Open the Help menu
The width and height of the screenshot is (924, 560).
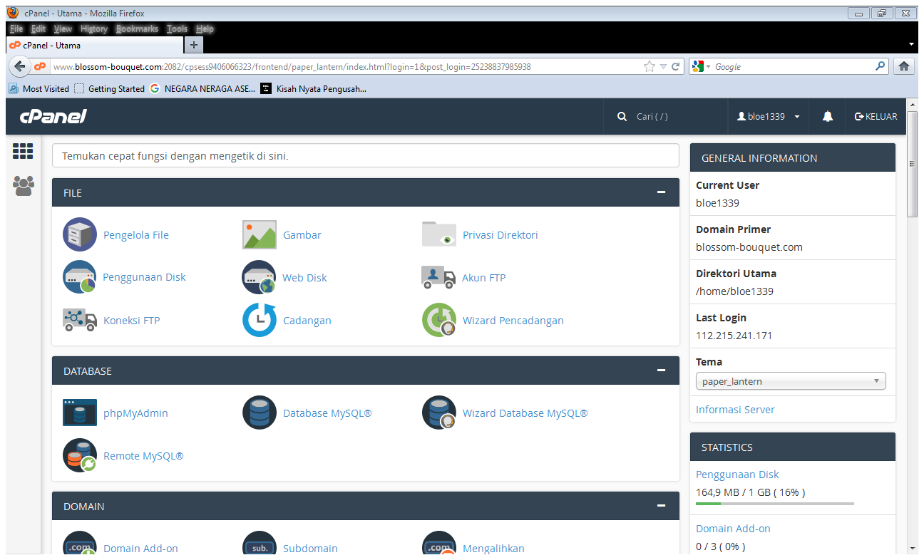[205, 29]
